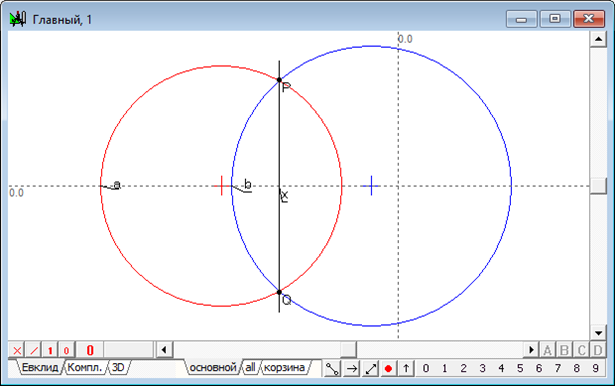The width and height of the screenshot is (615, 386).
Task: Click the application icon in title bar
Action: coord(18,18)
